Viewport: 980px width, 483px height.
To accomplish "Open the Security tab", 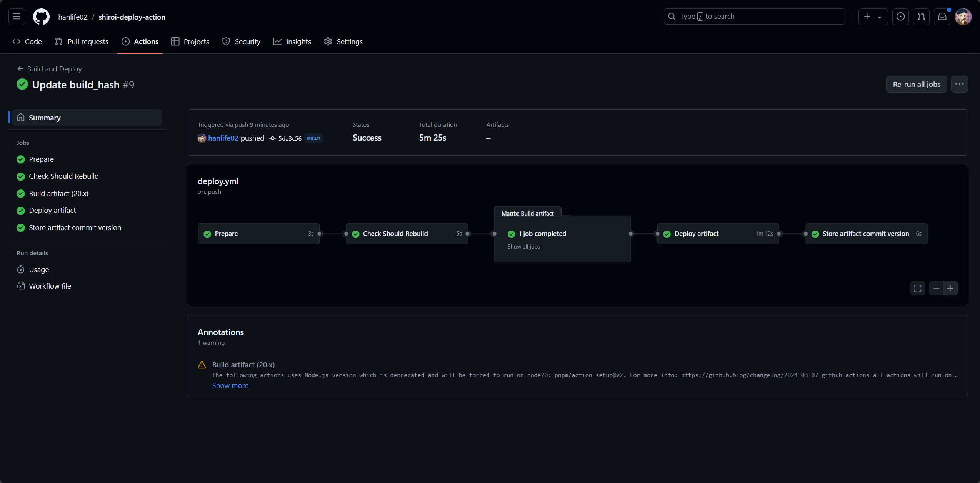I will tap(242, 41).
